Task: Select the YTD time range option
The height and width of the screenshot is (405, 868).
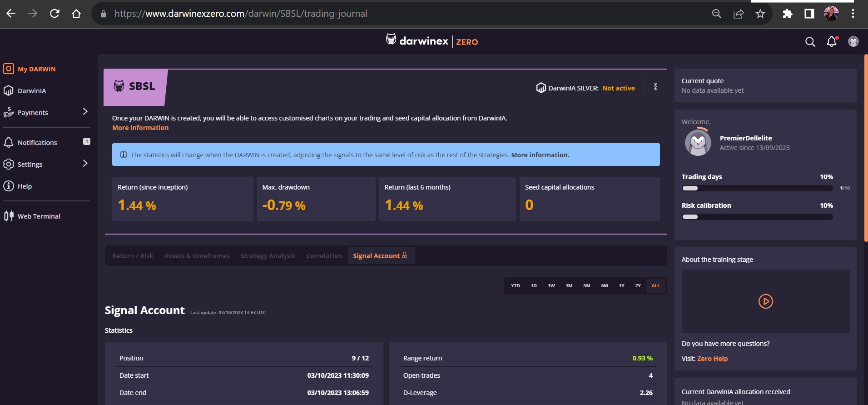Action: tap(515, 286)
